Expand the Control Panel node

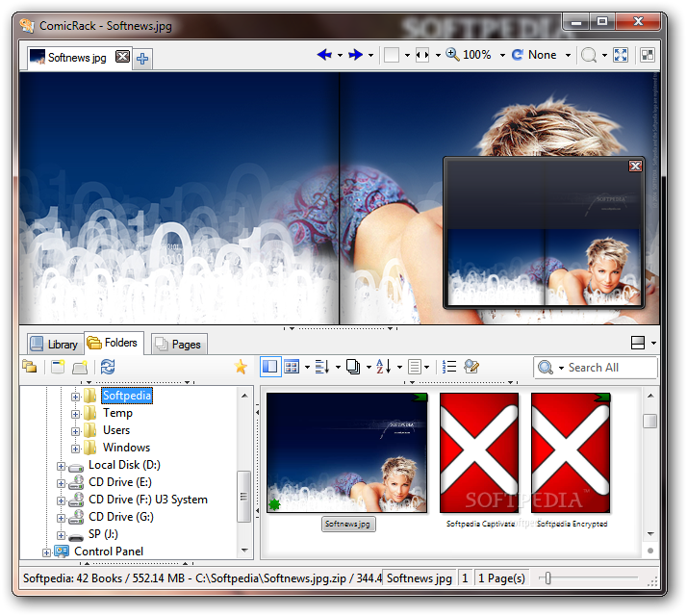[46, 552]
